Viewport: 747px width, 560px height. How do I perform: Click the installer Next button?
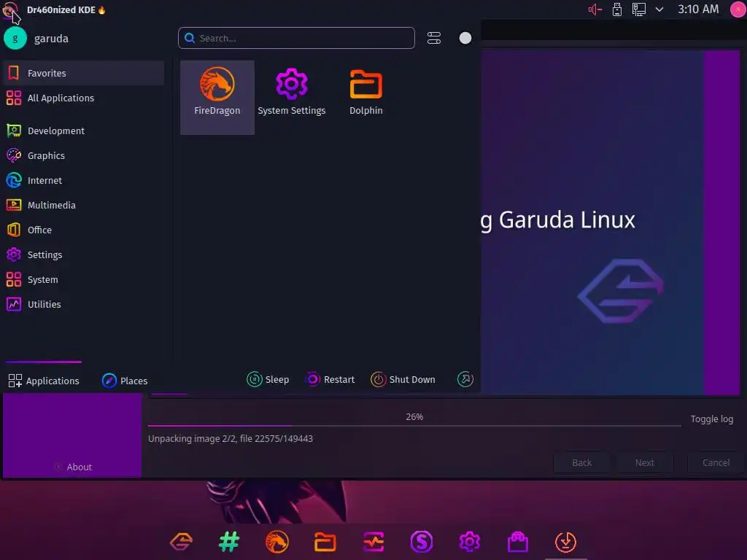click(x=645, y=462)
